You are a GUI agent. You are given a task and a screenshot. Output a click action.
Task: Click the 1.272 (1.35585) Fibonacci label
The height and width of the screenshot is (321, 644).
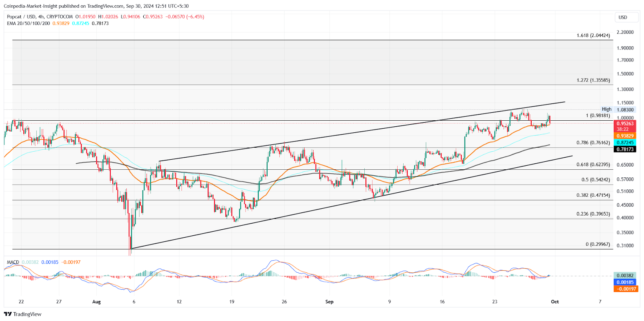pos(593,80)
